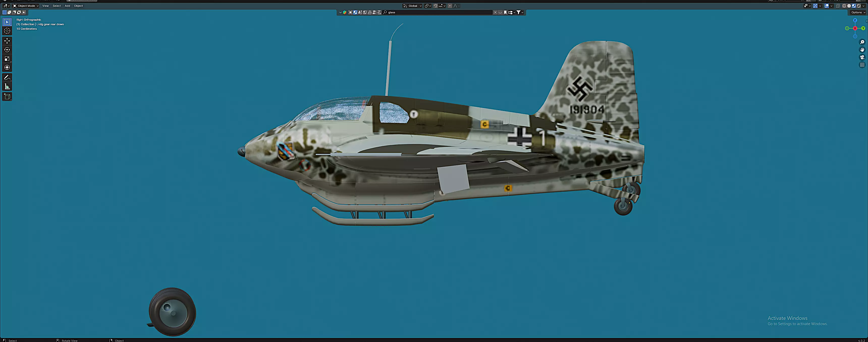The width and height of the screenshot is (868, 342).
Task: Set selection mode to subtract
Action: coord(14,12)
